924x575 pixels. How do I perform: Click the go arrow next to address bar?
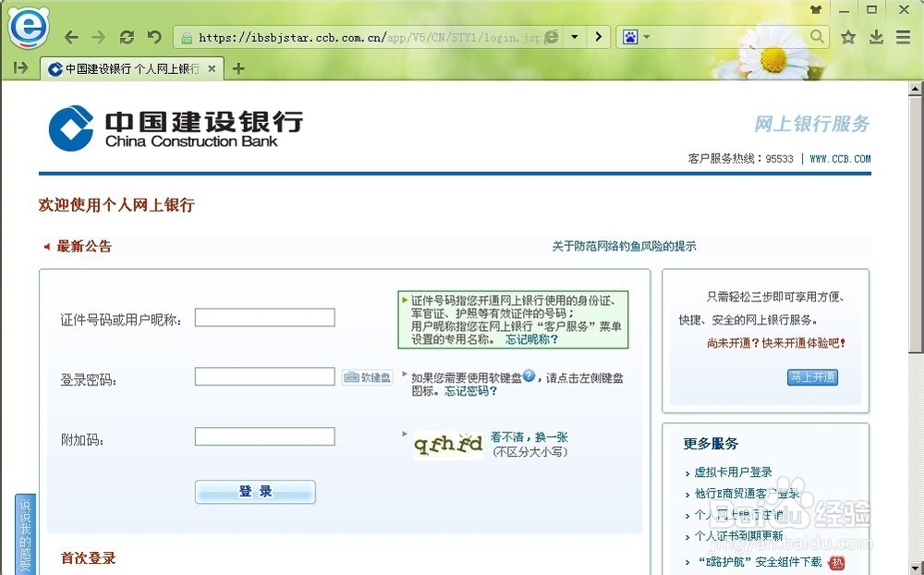pos(599,37)
